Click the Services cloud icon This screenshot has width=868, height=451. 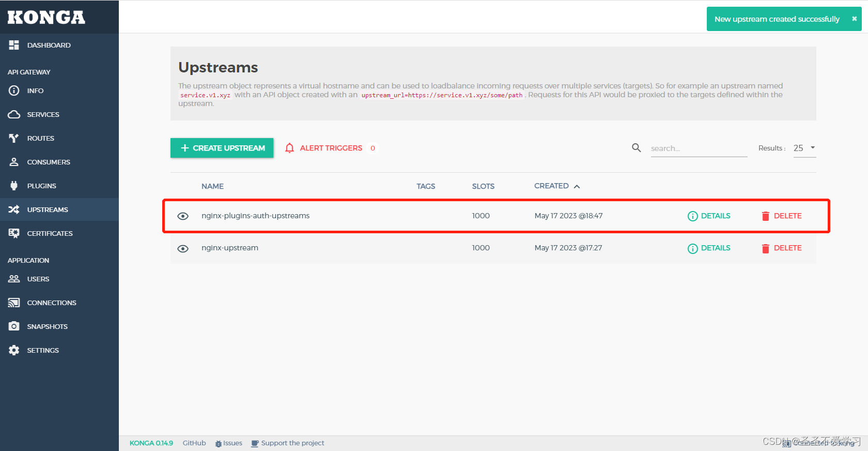pyautogui.click(x=14, y=114)
